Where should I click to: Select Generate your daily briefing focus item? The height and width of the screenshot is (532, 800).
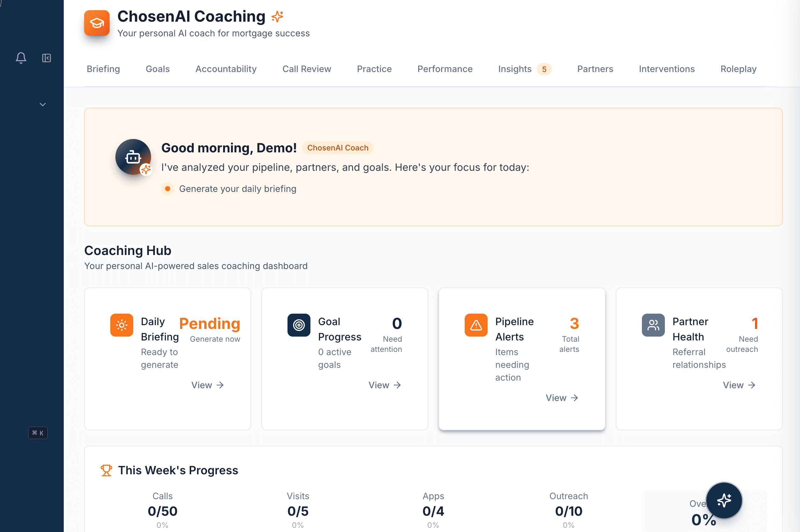(x=237, y=189)
